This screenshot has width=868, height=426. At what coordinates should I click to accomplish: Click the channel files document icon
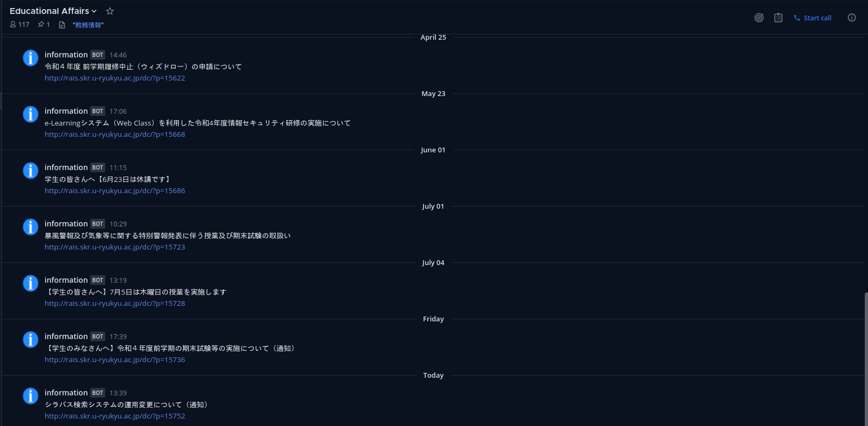[x=62, y=25]
